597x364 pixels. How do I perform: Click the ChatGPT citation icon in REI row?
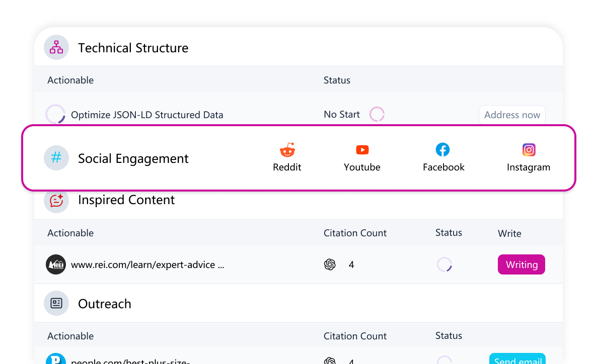coord(330,264)
